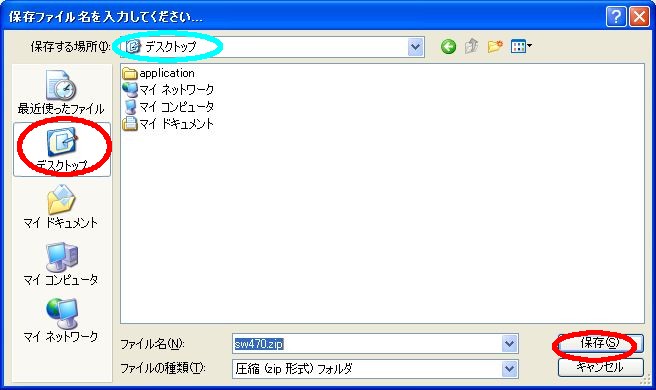Click the ファイルの種類(T) label
Viewport: 656px width, 390px height.
click(x=163, y=368)
